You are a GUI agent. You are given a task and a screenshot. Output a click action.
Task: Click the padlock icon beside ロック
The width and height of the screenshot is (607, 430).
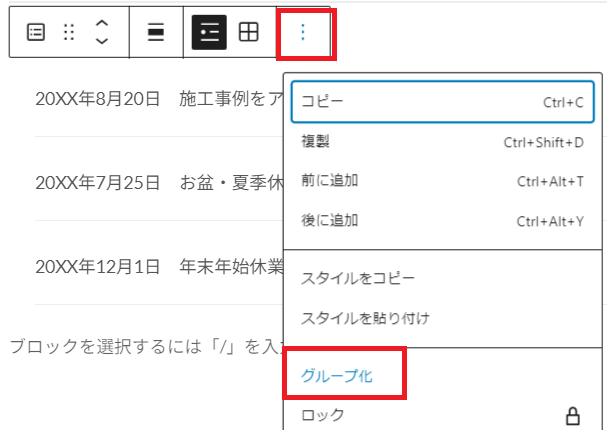click(573, 416)
